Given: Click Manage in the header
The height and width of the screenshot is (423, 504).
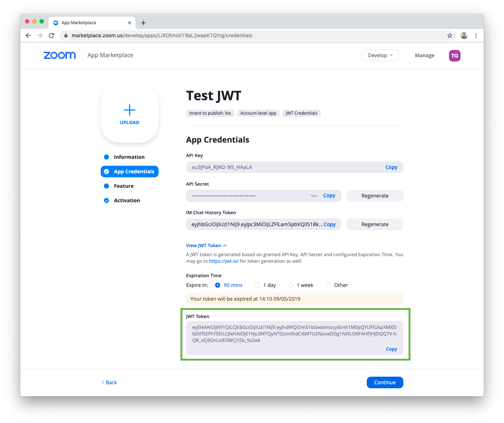Looking at the screenshot, I should [425, 55].
